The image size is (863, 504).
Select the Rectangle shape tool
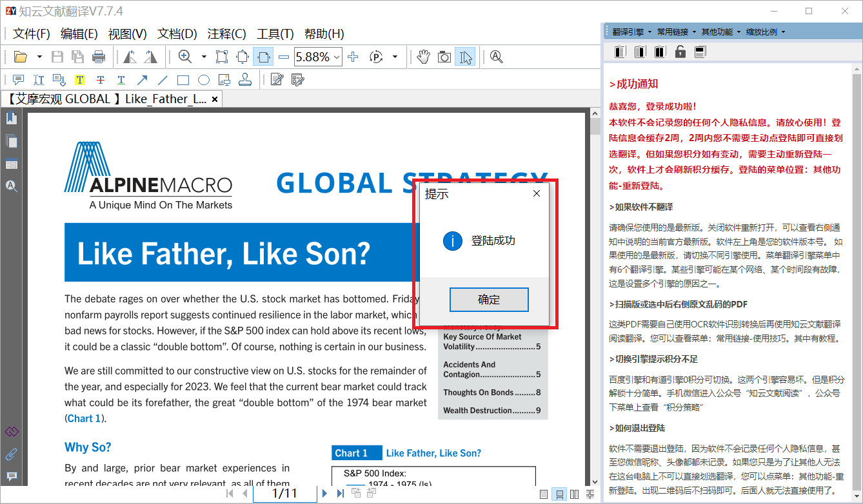pyautogui.click(x=183, y=80)
